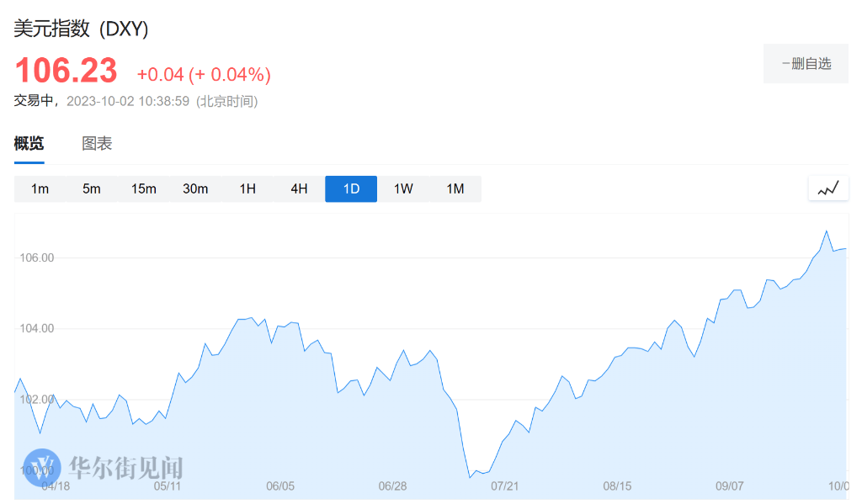This screenshot has height=504, width=862.
Task: Select the 1m interval
Action: [40, 188]
